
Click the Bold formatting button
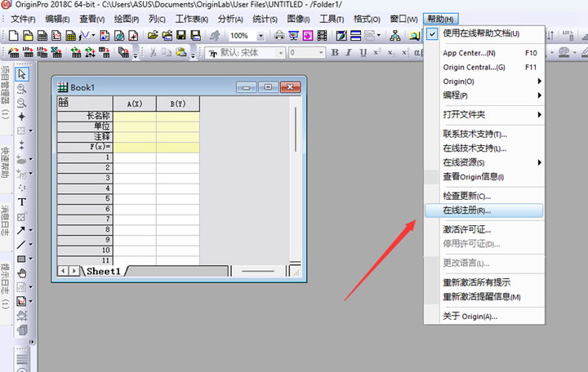click(x=335, y=52)
